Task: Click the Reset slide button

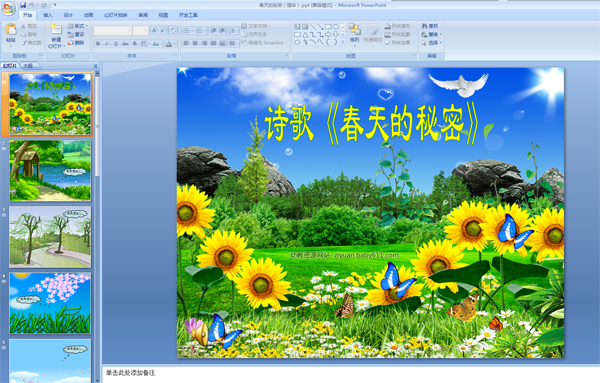Action: click(76, 34)
